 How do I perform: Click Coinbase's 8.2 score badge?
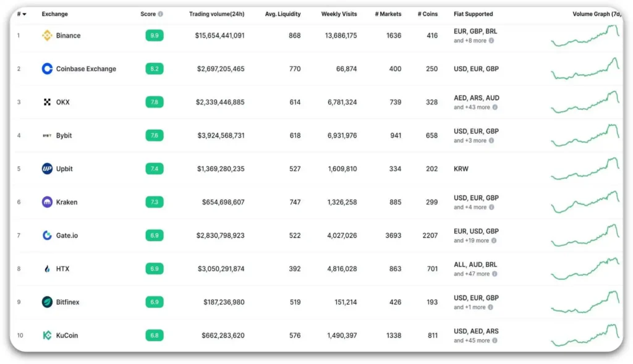[155, 69]
